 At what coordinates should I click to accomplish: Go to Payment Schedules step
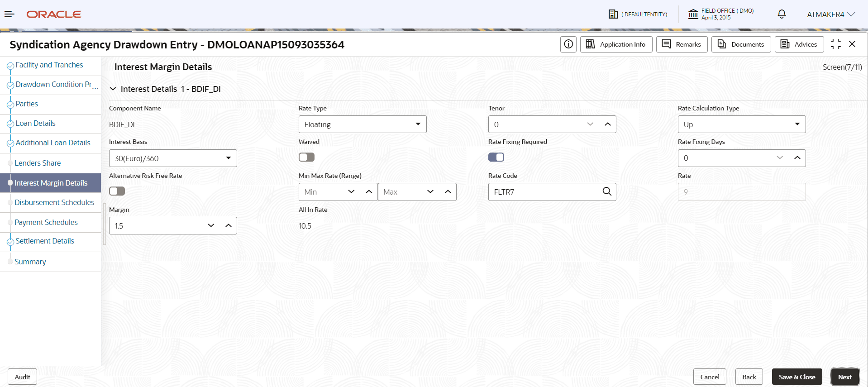46,222
